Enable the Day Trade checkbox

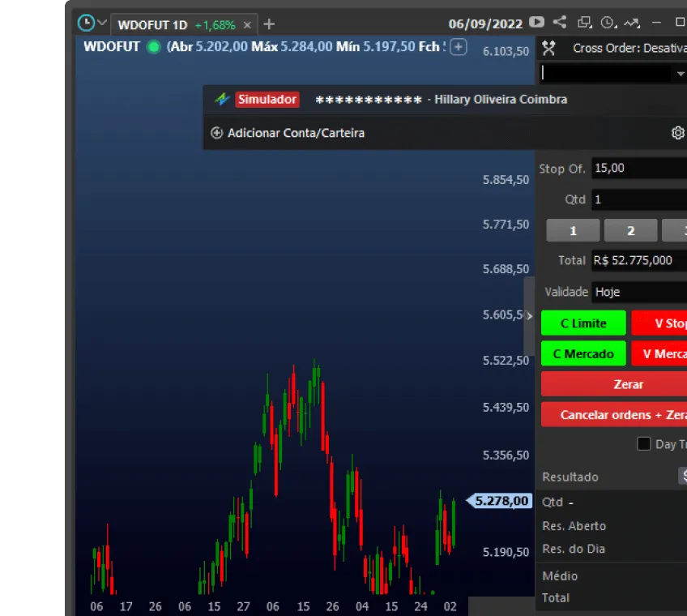644,443
